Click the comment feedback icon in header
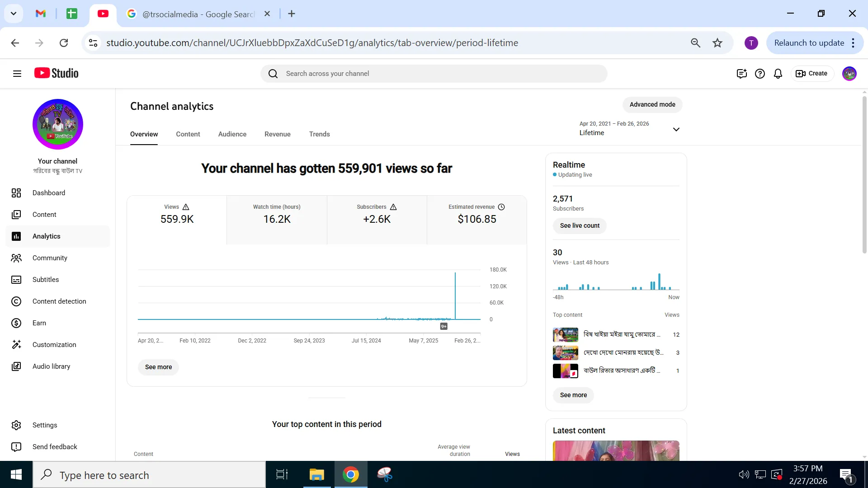The height and width of the screenshot is (488, 868). click(x=741, y=74)
